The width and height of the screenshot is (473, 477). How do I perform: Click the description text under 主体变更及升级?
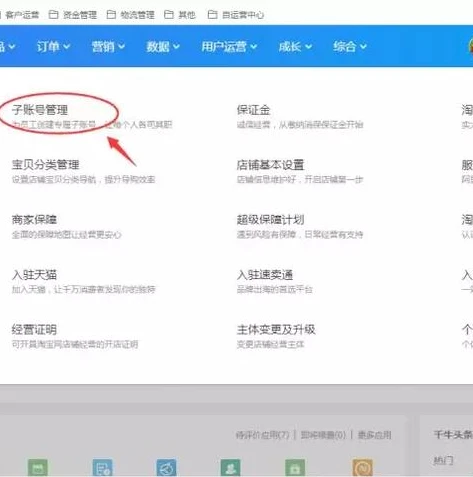[270, 344]
